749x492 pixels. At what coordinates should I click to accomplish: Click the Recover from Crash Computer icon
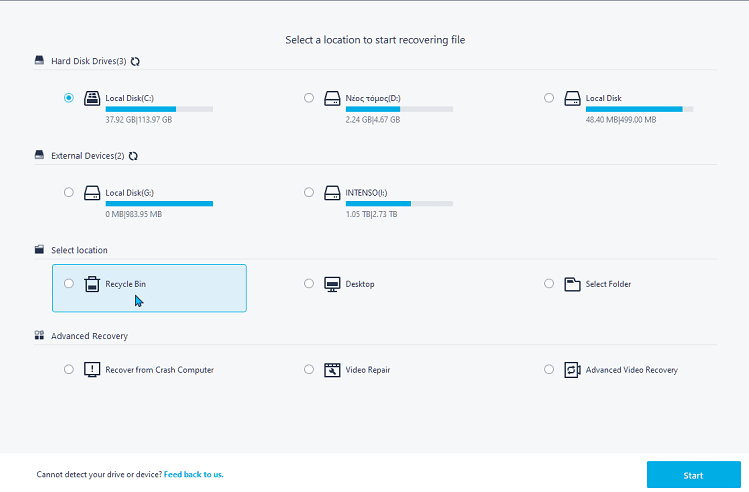[x=92, y=370]
